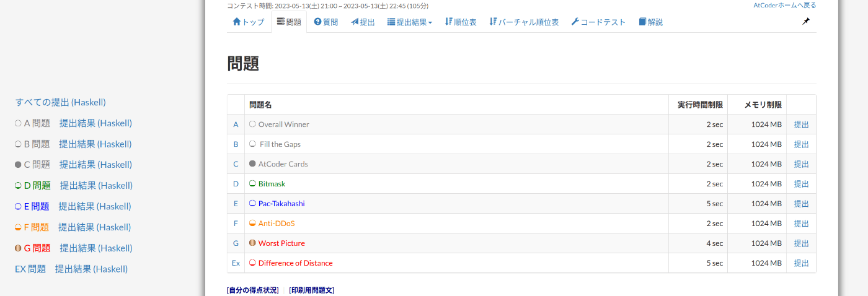Viewport: 868px width, 296px height.
Task: Click EX 問題 in the sidebar
Action: point(30,269)
